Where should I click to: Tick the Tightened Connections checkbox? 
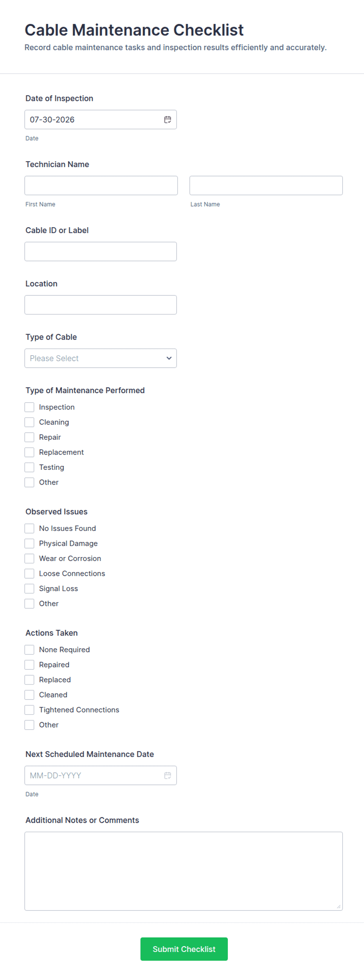click(29, 710)
